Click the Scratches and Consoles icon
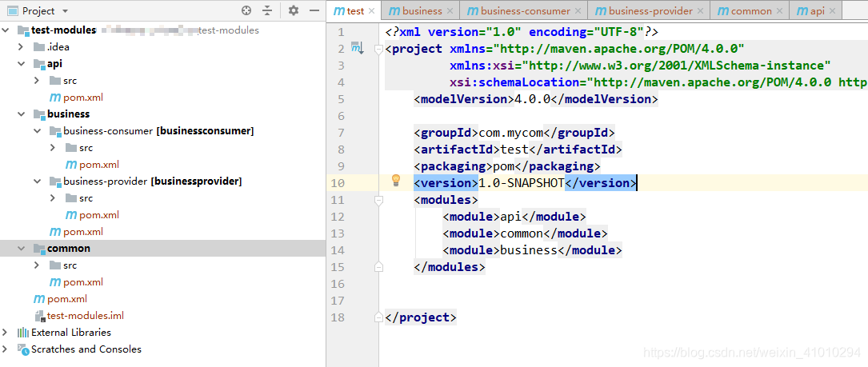 (22, 349)
